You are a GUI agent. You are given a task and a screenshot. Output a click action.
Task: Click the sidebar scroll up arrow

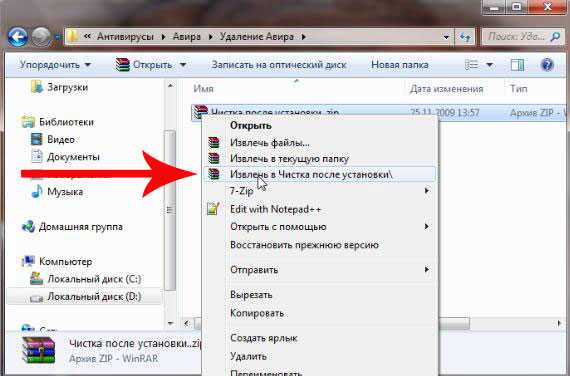pos(170,86)
